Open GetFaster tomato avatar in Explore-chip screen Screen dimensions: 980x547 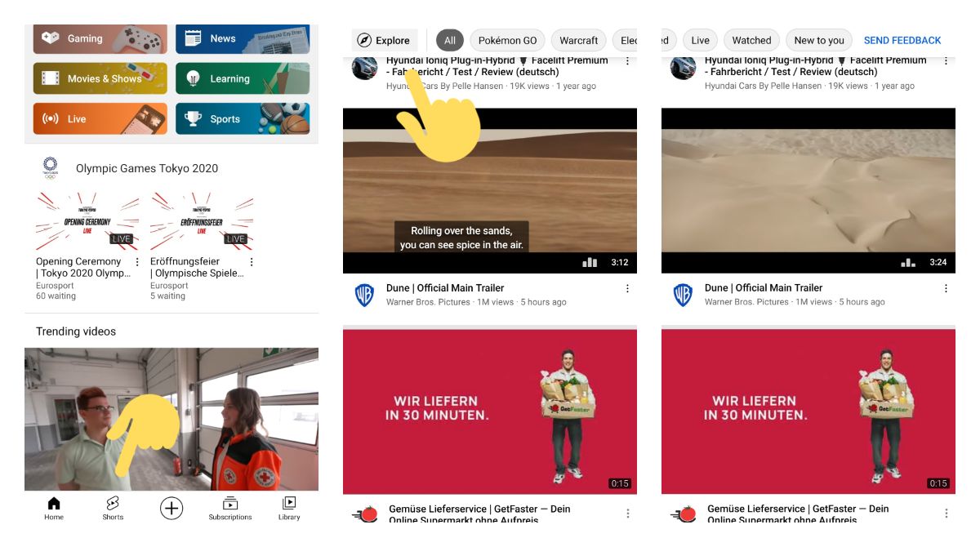click(364, 514)
